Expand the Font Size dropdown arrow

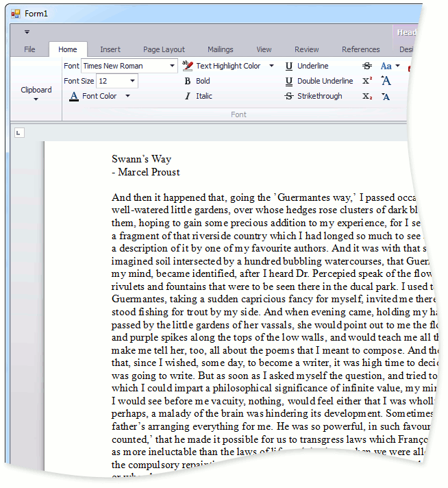click(x=132, y=82)
